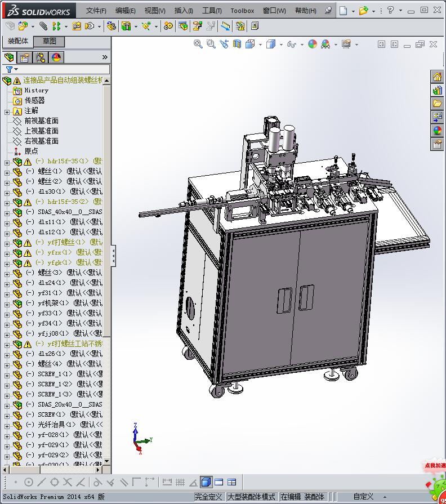
Task: Open the 工具(T) menu
Action: tap(212, 11)
